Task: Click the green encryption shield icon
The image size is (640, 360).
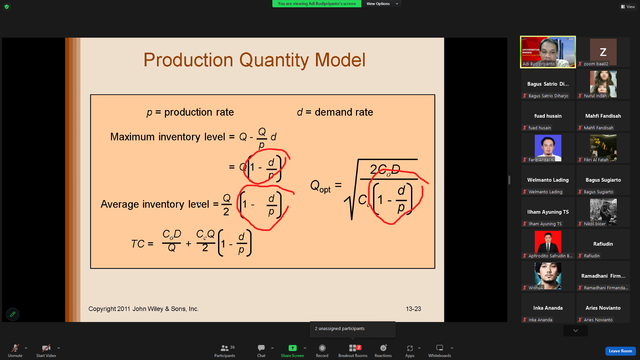Action: [x=7, y=7]
